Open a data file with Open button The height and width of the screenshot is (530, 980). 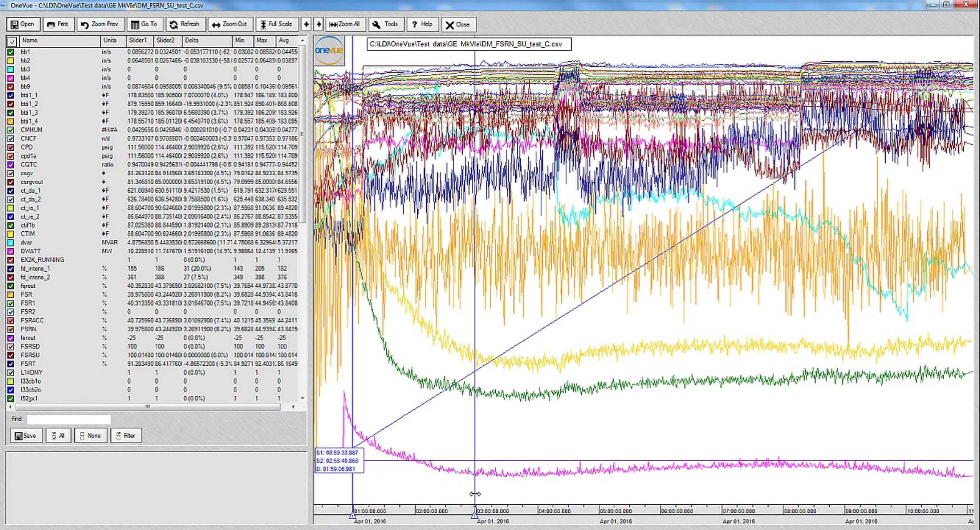pos(23,25)
